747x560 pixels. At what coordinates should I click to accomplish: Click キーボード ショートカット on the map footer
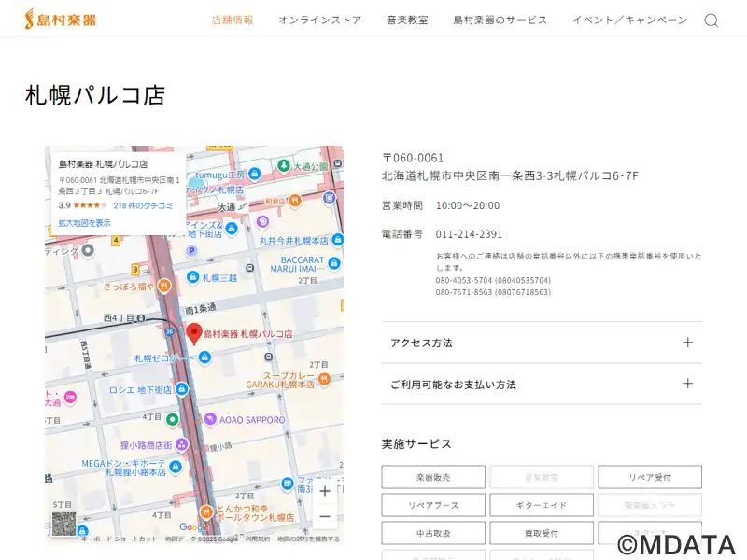click(x=120, y=539)
